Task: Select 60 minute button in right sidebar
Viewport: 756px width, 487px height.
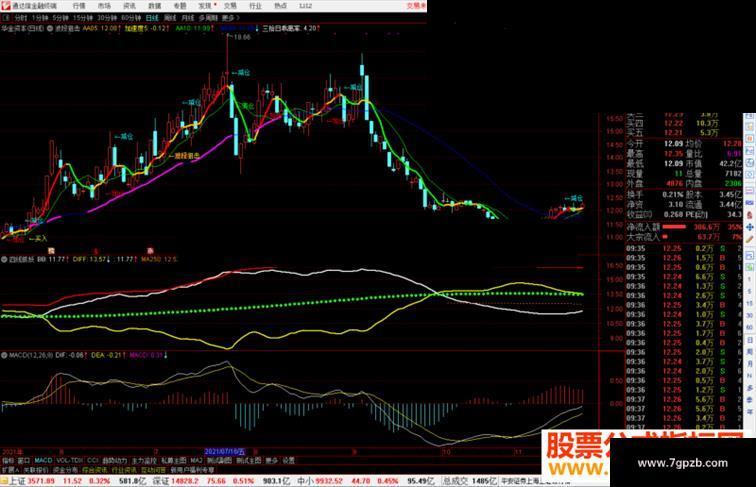Action: coord(750,328)
